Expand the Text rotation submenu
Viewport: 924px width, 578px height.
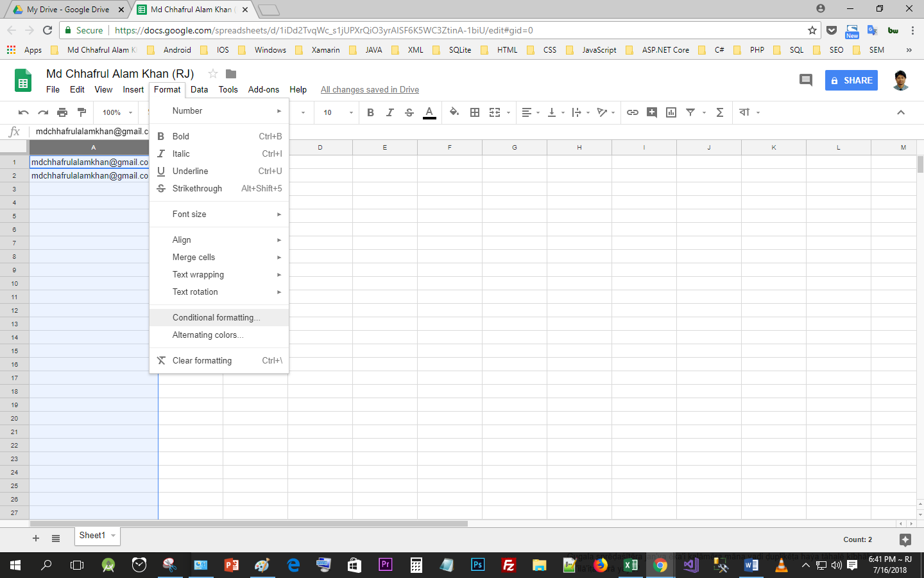(219, 292)
